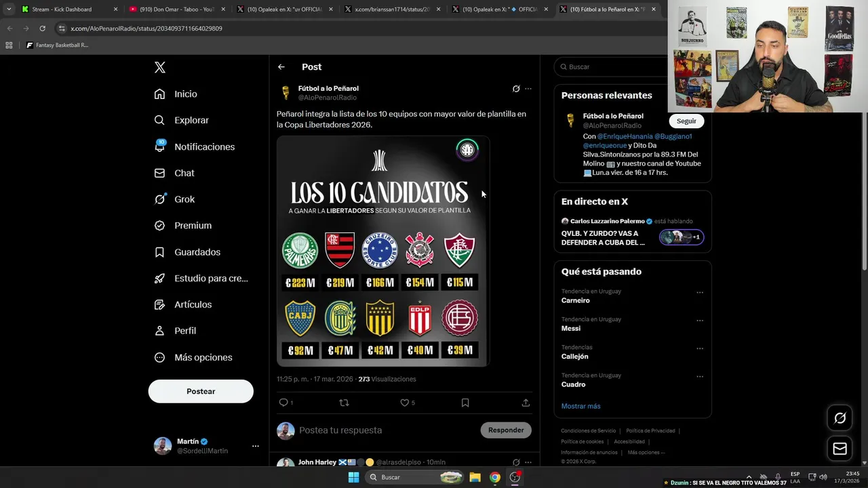This screenshot has width=868, height=488.
Task: Open Premium in the sidebar
Action: (x=182, y=226)
